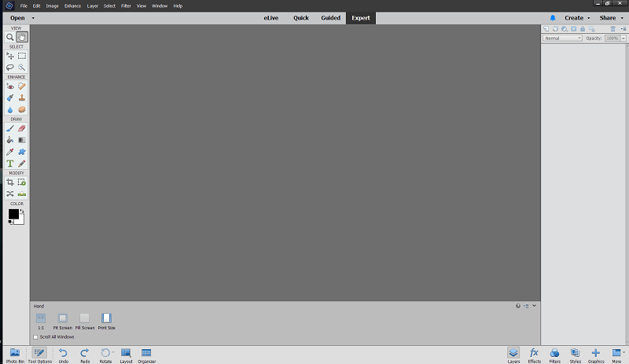Add a layer mask in Layers panel
Screen dimensions: 629x364
click(574, 29)
